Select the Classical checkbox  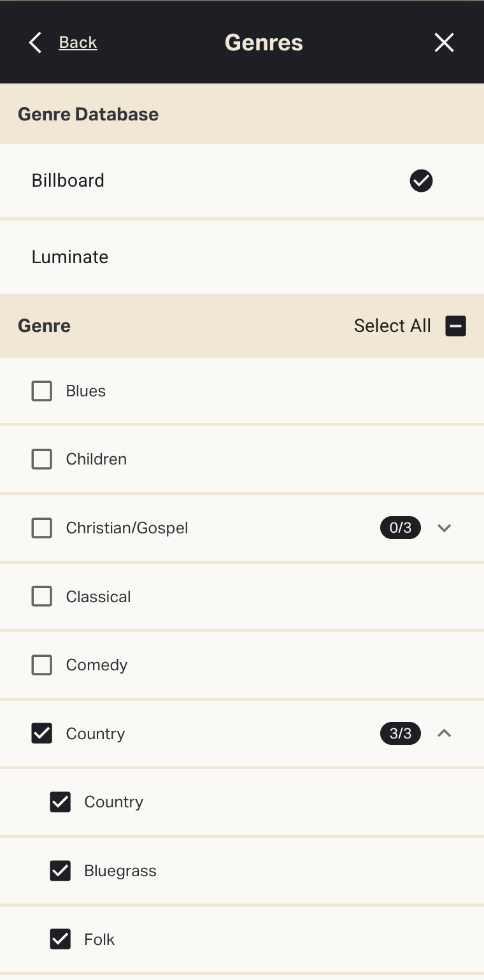(42, 597)
